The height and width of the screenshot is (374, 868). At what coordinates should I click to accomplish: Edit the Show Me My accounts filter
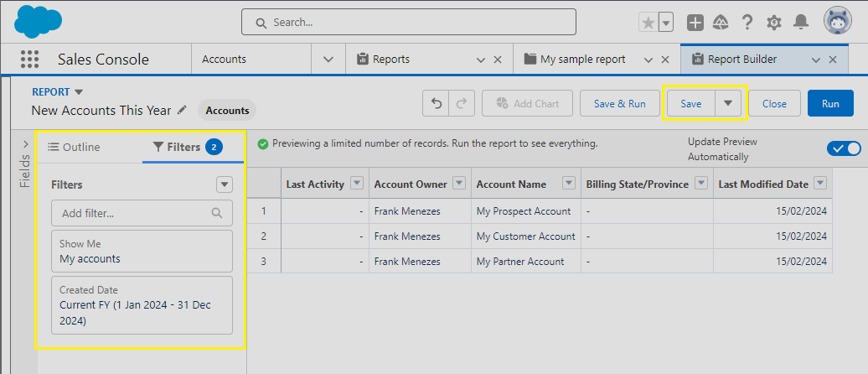tap(142, 251)
